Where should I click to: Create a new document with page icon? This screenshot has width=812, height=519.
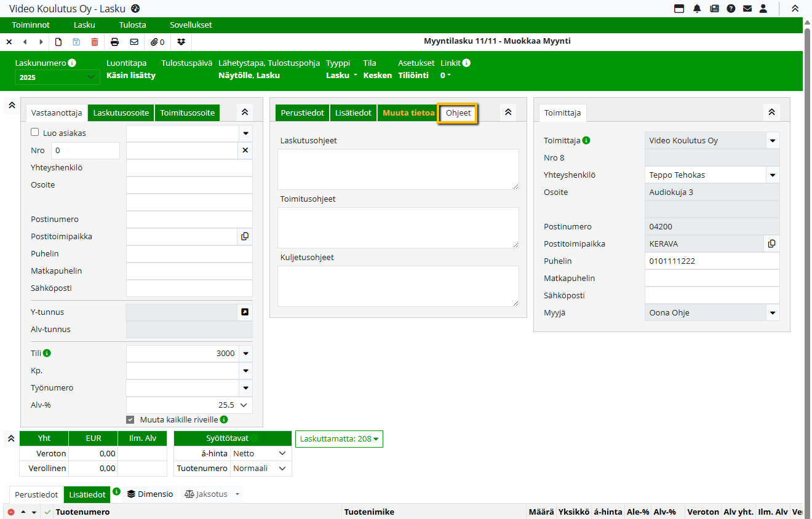coord(59,42)
